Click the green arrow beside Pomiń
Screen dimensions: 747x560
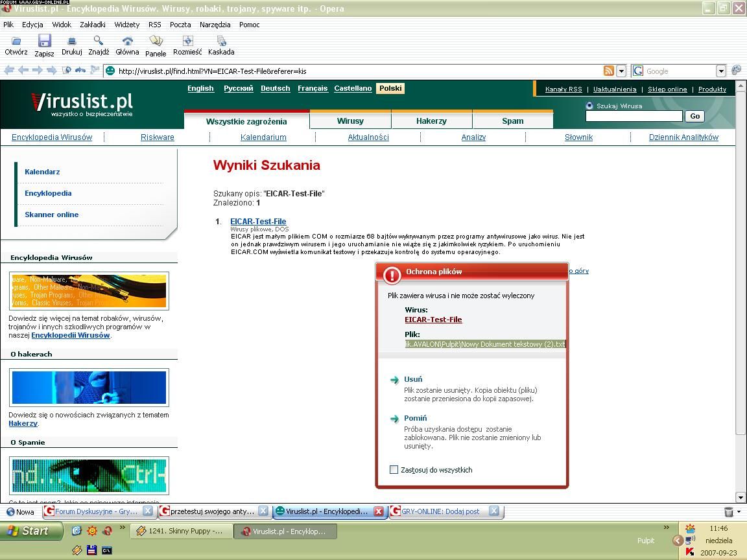coord(394,419)
